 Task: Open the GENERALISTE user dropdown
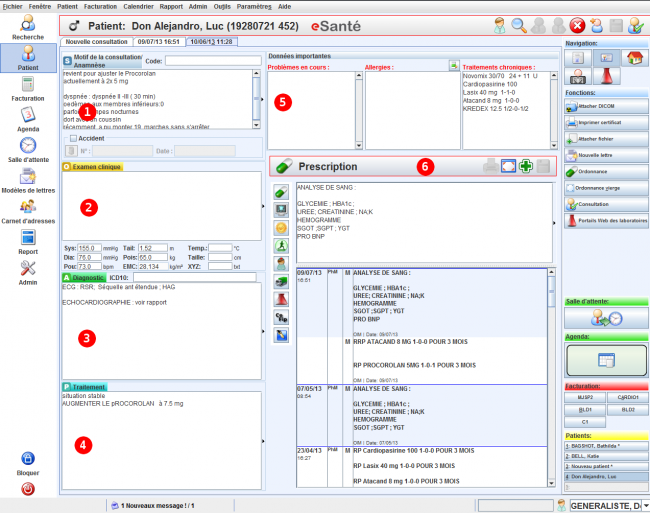pos(645,506)
